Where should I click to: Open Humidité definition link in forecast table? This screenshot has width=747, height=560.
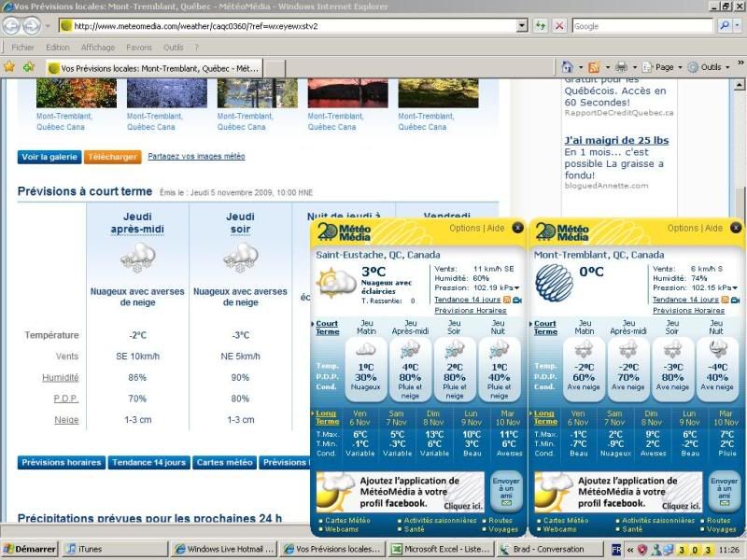click(x=60, y=378)
